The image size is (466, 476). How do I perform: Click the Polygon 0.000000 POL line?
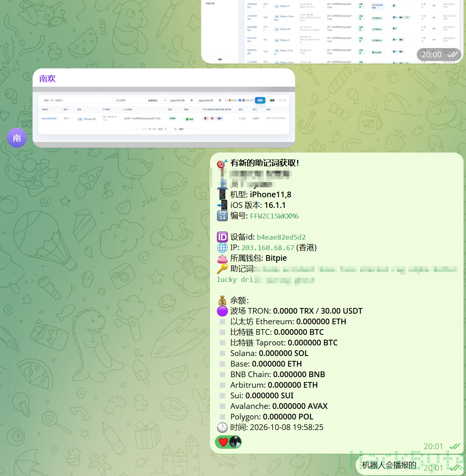point(272,417)
